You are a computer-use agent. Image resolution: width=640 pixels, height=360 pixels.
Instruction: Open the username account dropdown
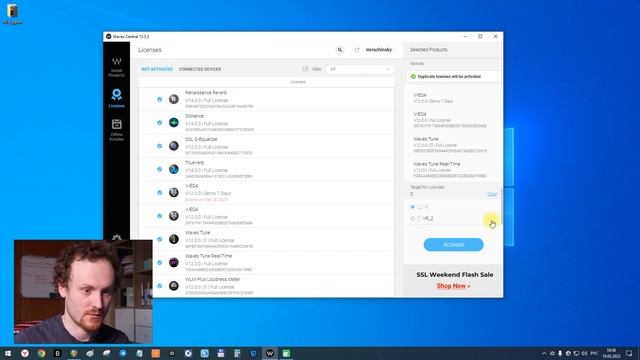click(x=380, y=50)
